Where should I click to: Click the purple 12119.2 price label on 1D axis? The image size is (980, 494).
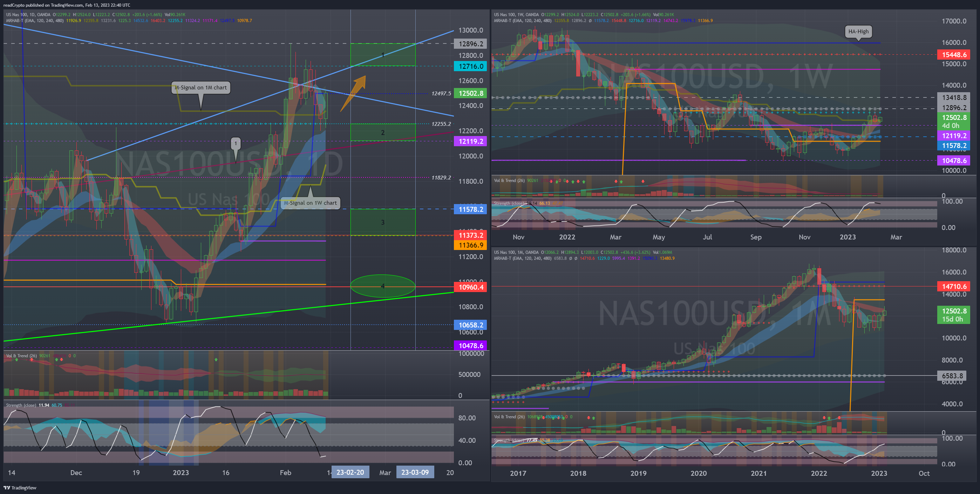coord(471,141)
